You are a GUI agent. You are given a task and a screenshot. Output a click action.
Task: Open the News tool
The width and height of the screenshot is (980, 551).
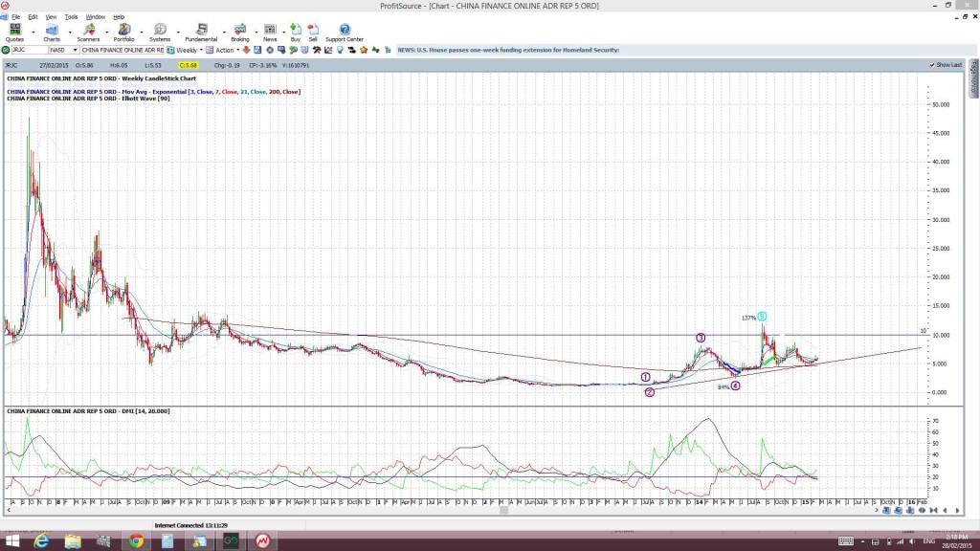click(270, 33)
